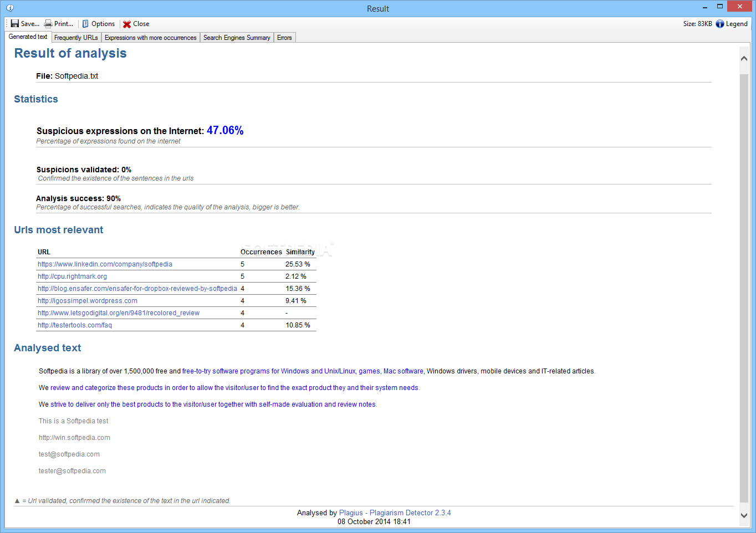The height and width of the screenshot is (533, 756).
Task: Click the 10.85 % similarity cell
Action: (298, 325)
